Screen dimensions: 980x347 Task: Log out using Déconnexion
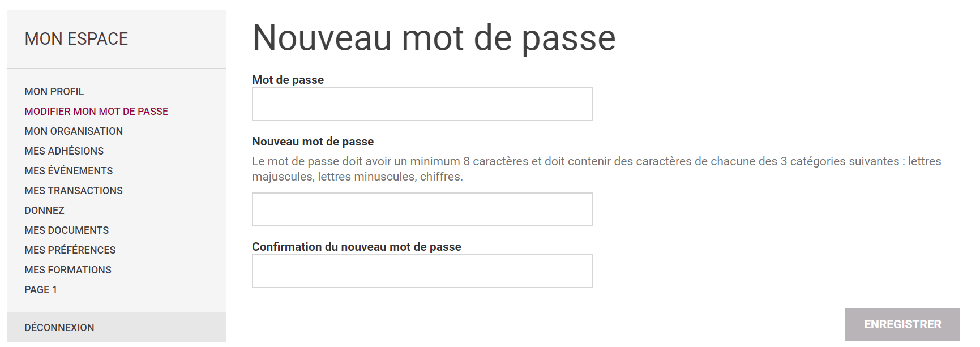point(59,328)
